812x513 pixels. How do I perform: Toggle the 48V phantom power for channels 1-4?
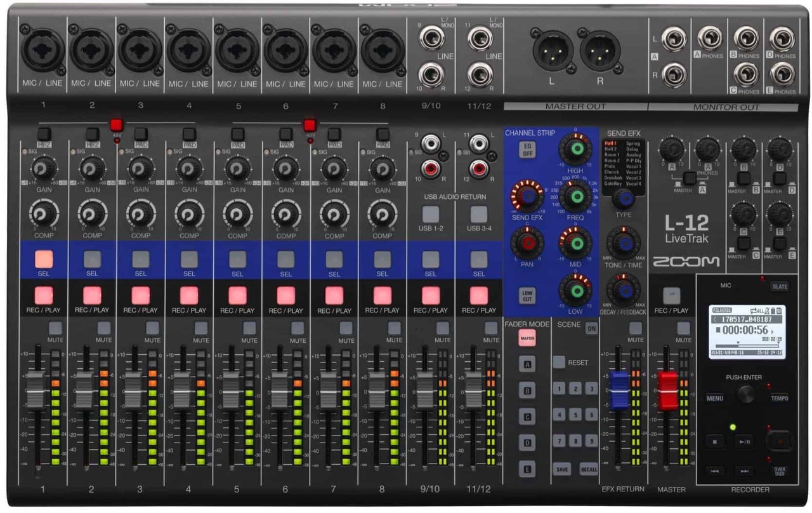click(116, 124)
